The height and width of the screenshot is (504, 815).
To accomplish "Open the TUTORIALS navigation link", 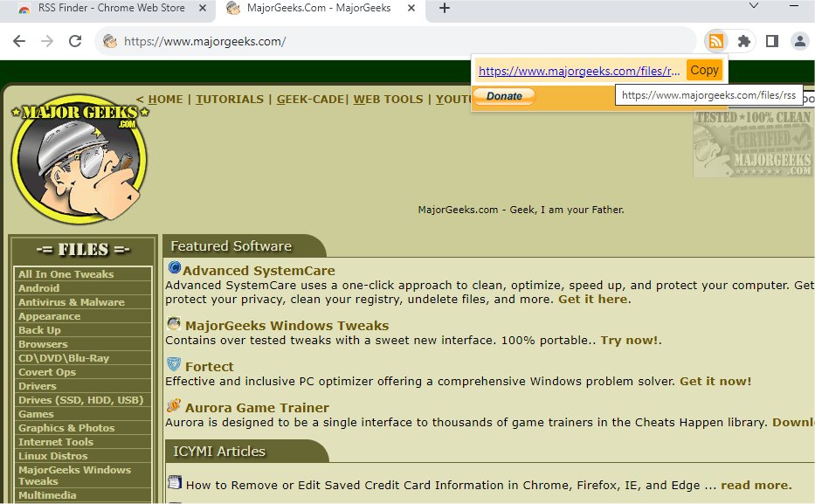I will click(x=230, y=100).
